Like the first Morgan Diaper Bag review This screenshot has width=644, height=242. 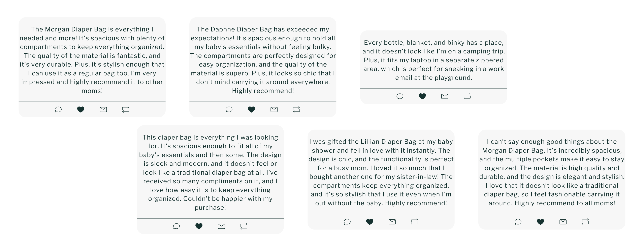[80, 110]
